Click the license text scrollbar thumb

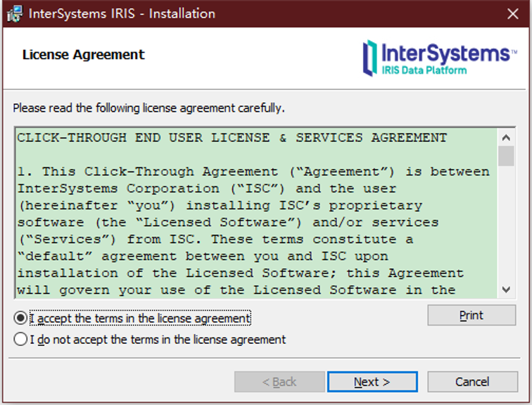pyautogui.click(x=506, y=155)
